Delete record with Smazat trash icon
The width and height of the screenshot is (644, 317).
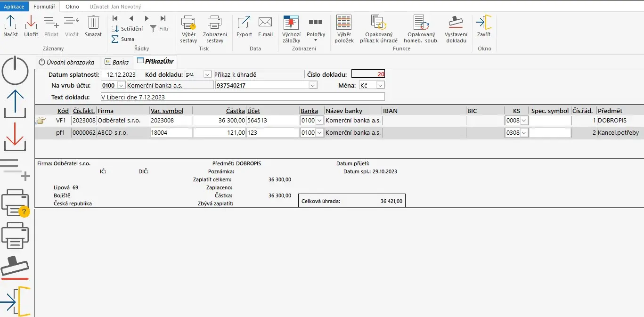point(93,23)
